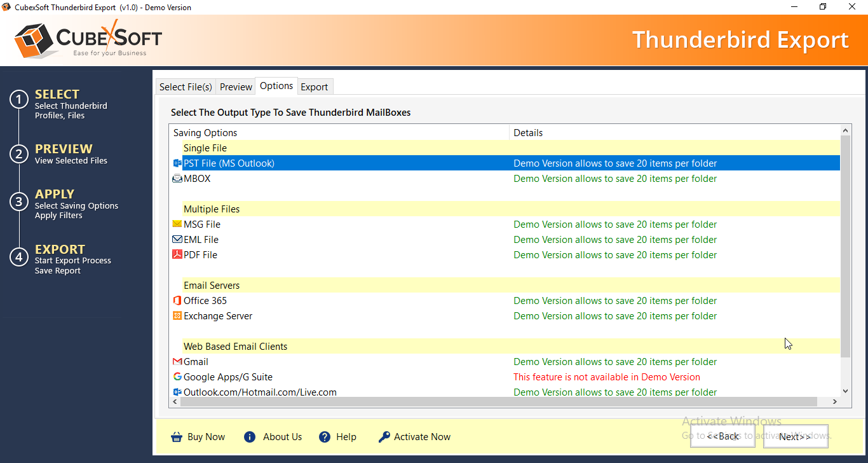The image size is (868, 463).
Task: Open About Us information
Action: tap(282, 437)
